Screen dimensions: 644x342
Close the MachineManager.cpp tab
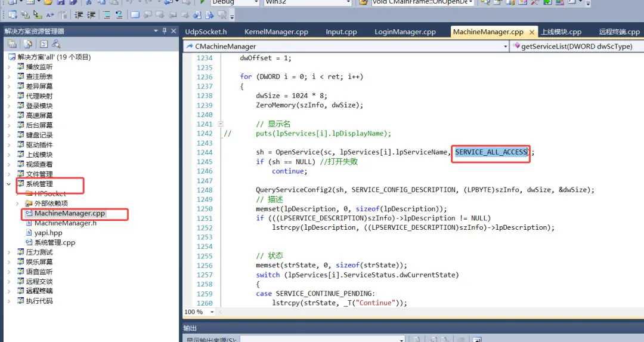click(532, 32)
